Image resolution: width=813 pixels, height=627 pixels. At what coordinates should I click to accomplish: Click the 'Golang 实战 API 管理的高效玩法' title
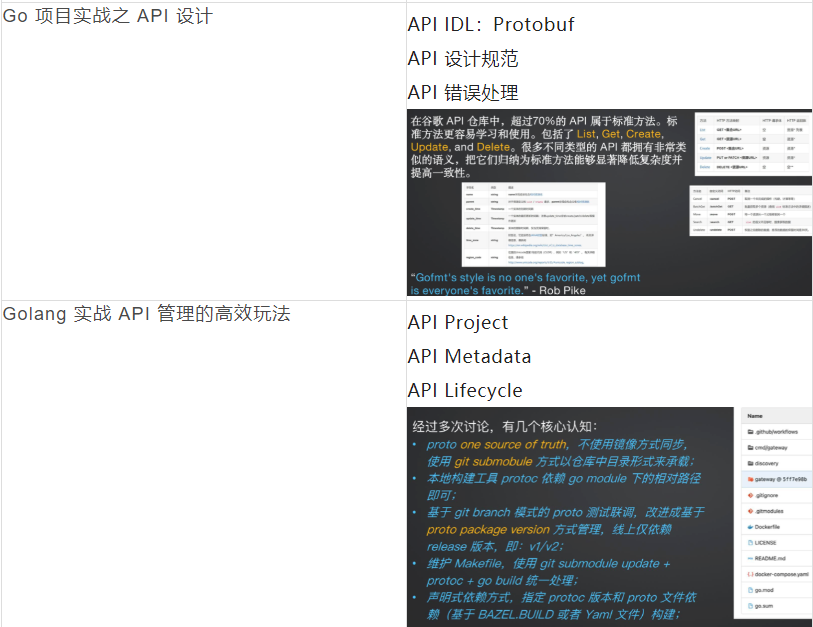tap(147, 314)
